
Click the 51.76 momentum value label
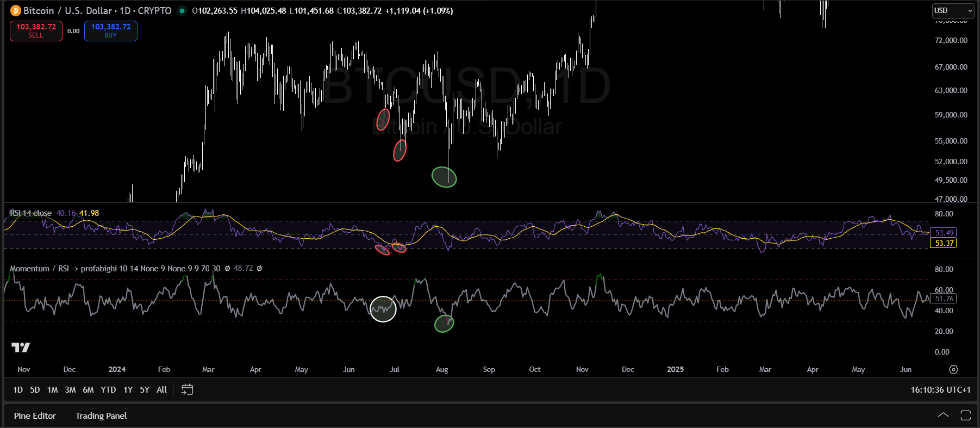tap(944, 299)
